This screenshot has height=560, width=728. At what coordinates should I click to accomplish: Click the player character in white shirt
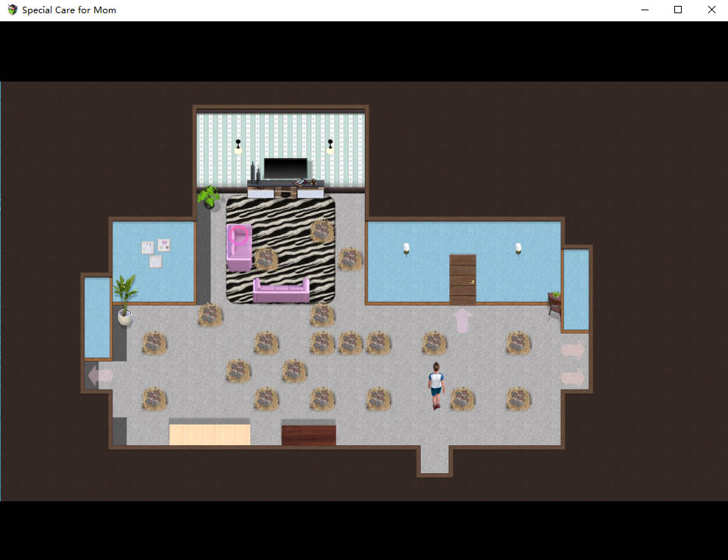[436, 384]
